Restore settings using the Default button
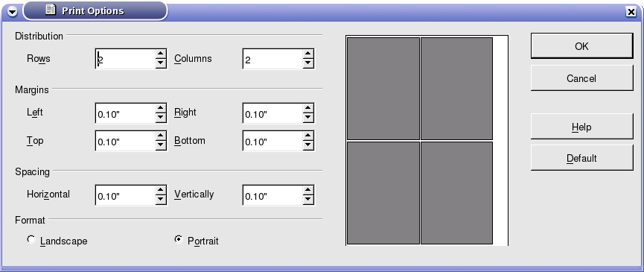644x272 pixels. (581, 158)
